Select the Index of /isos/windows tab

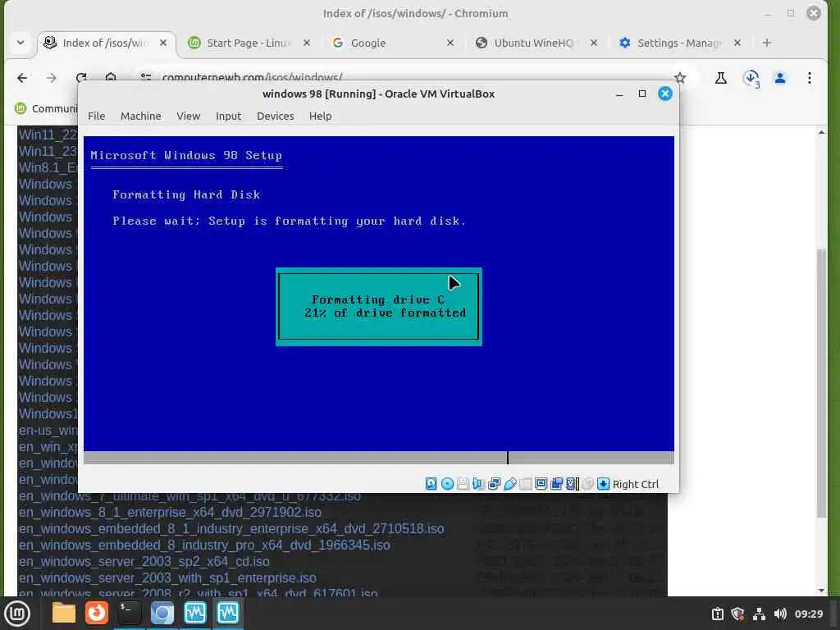tap(104, 43)
